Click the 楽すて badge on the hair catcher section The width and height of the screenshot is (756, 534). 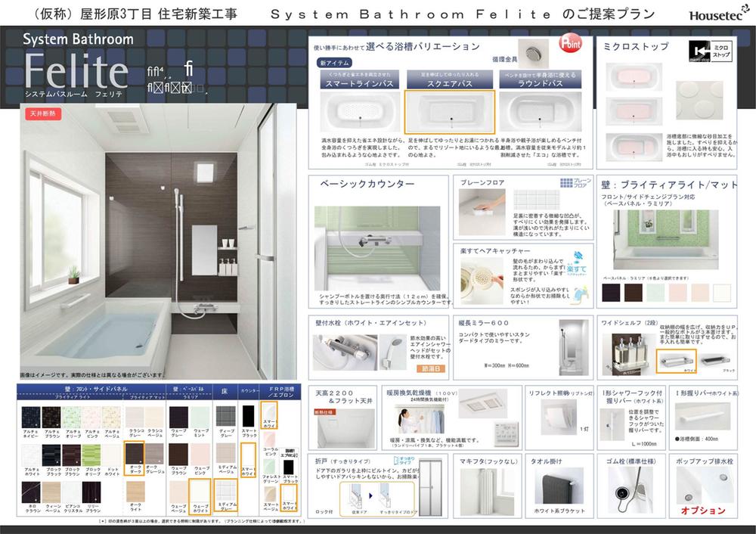click(577, 269)
